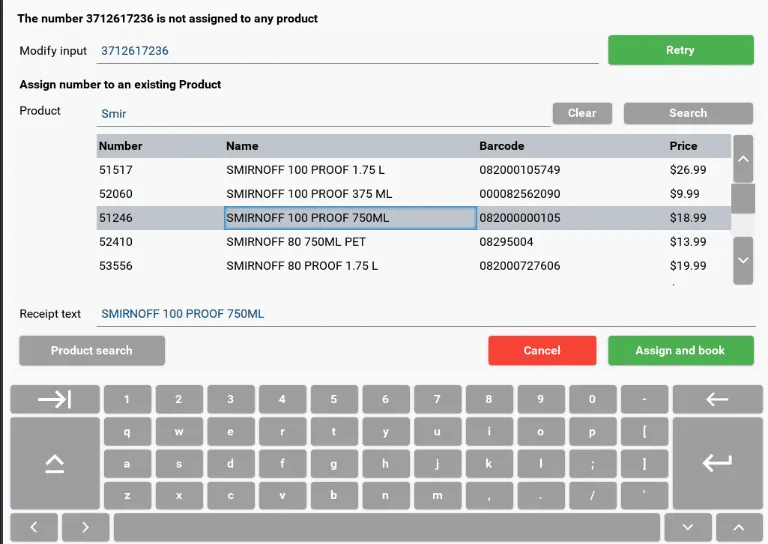Viewport: 768px width, 544px height.
Task: Select row SMIRNOFF 80 PROOF 1.75 L
Action: (x=413, y=266)
